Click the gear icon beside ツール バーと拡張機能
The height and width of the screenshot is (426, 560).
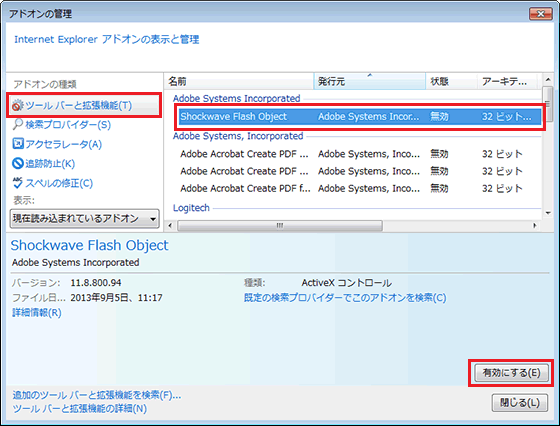point(17,105)
